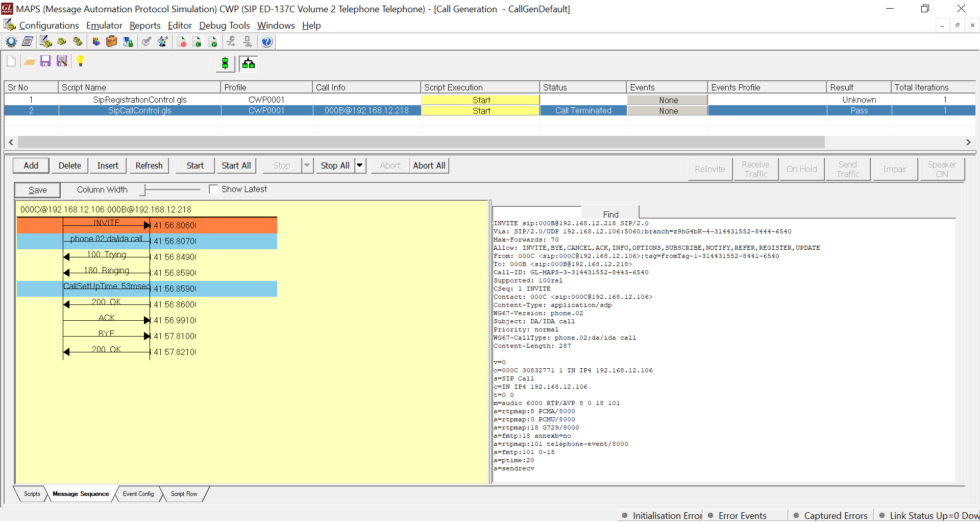Click the script table horizontal scrollbar
The image size is (980, 523).
421,142
